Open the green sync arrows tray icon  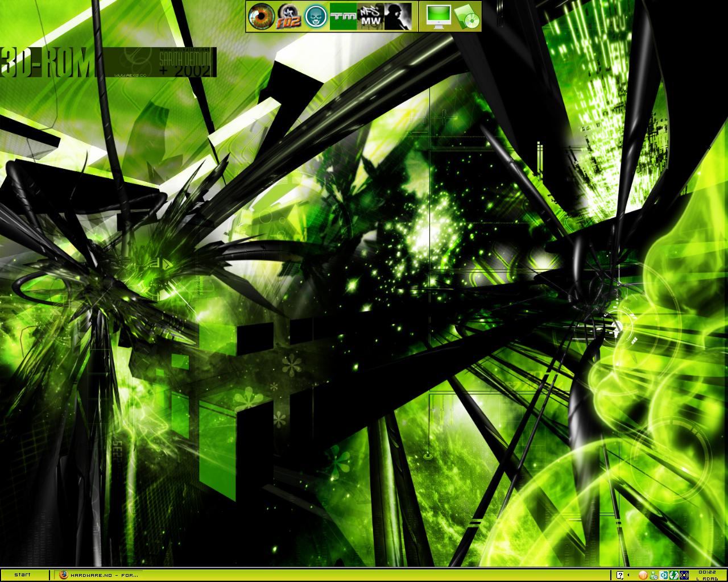[x=674, y=575]
